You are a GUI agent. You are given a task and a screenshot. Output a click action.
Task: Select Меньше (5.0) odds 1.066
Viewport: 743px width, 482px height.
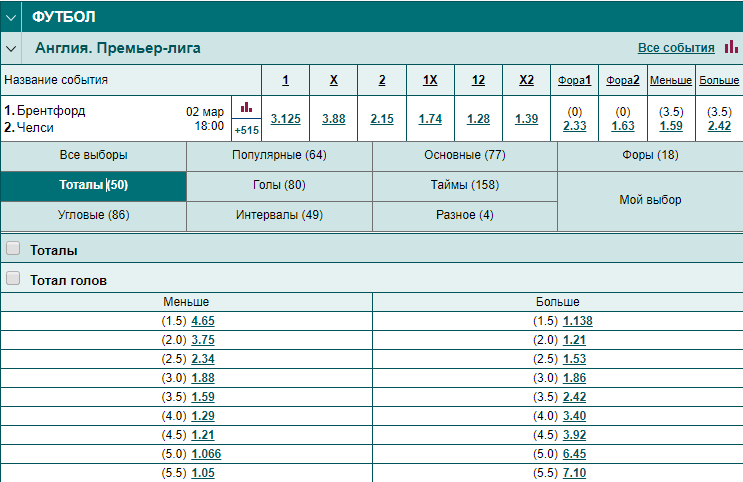[206, 454]
